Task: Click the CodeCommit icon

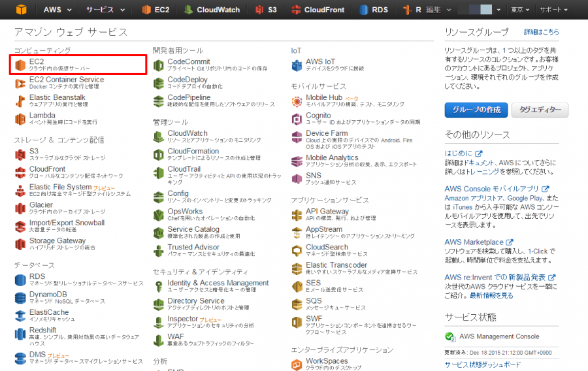Action: coord(159,65)
